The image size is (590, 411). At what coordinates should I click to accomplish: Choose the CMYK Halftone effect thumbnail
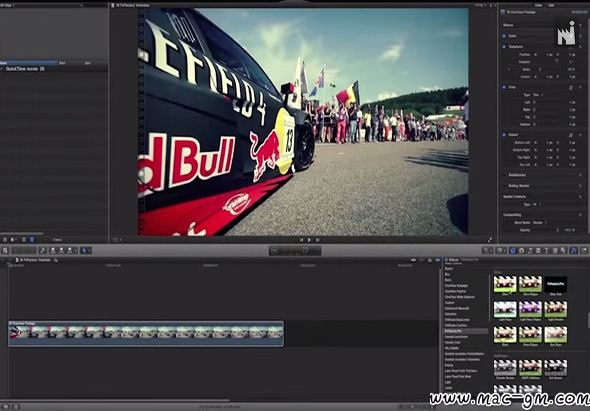click(x=530, y=368)
